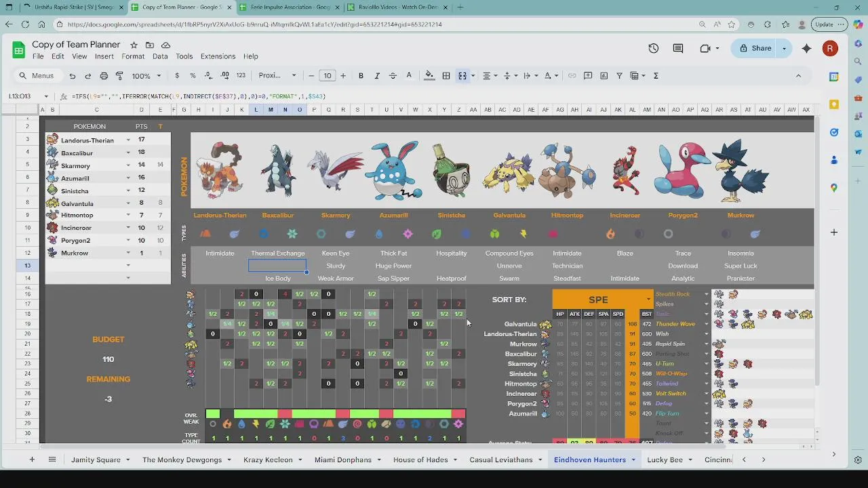Reload the page
The height and width of the screenshot is (488, 868).
click(25, 24)
